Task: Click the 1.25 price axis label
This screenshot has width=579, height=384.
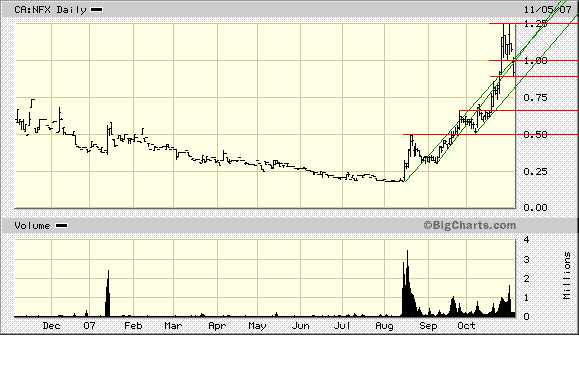Action: [535, 24]
